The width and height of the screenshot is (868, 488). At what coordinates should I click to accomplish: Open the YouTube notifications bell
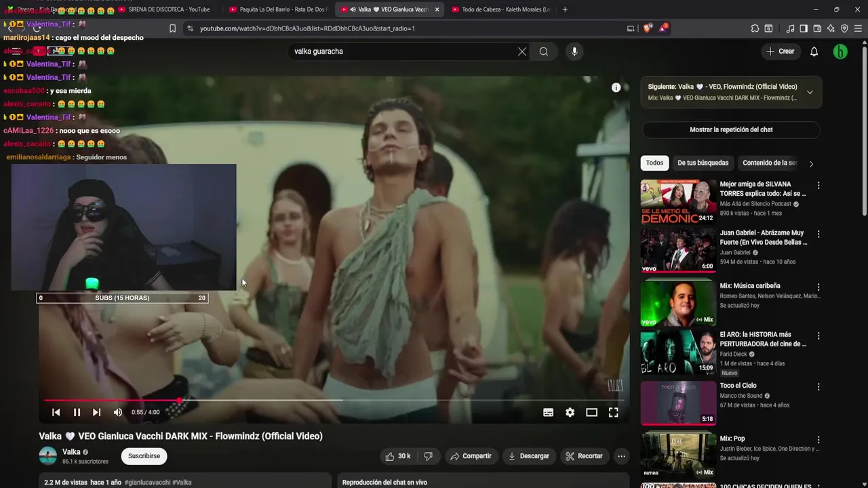coord(814,52)
